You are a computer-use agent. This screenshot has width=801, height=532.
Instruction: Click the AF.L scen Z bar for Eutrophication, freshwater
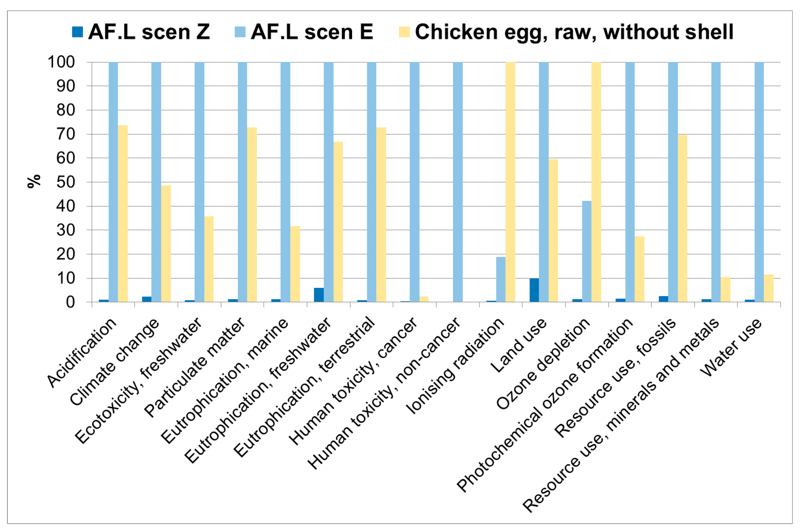[319, 295]
